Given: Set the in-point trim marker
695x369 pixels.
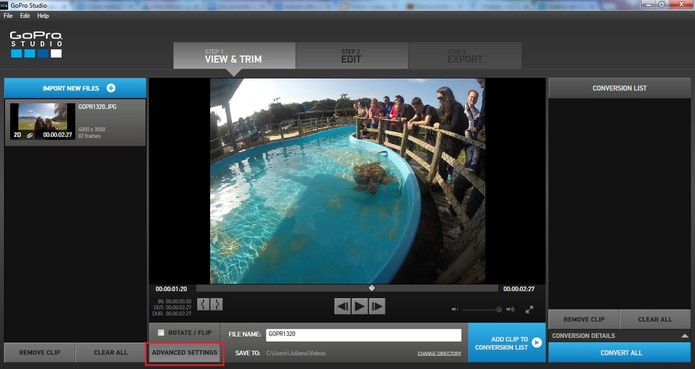Looking at the screenshot, I should tap(203, 304).
